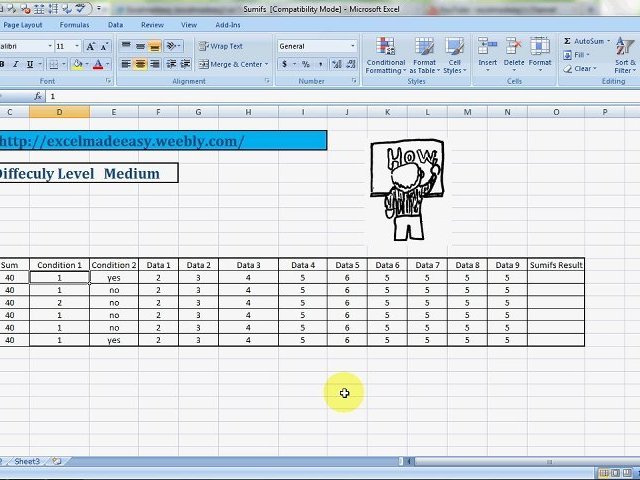Click the Decrease Font Size icon
Image resolution: width=640 pixels, height=480 pixels.
coord(104,46)
